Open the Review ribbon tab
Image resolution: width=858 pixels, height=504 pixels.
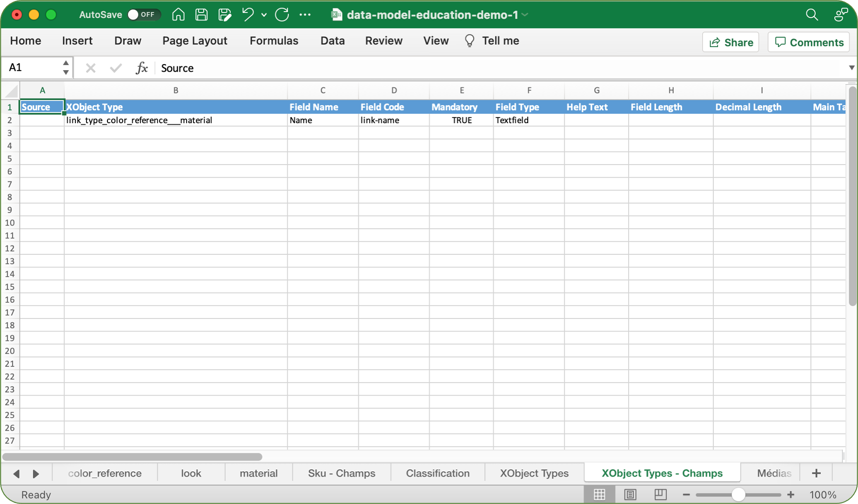click(384, 41)
